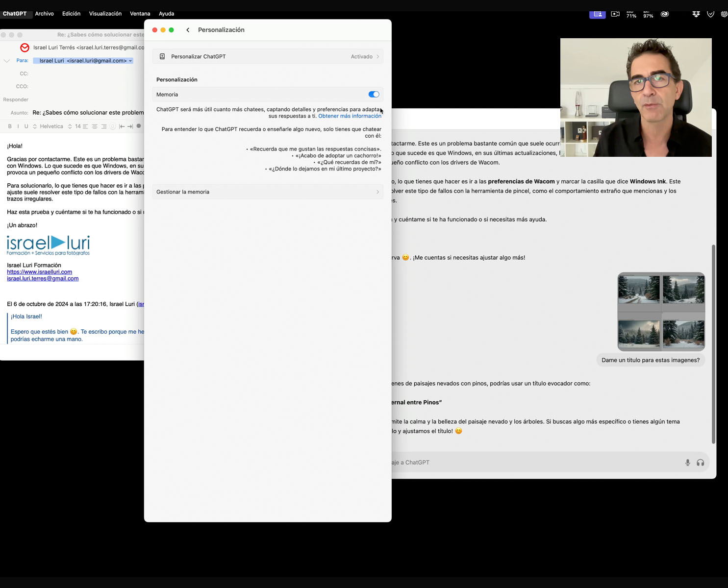
Task: Go back using the Personalización back arrow
Action: point(188,30)
